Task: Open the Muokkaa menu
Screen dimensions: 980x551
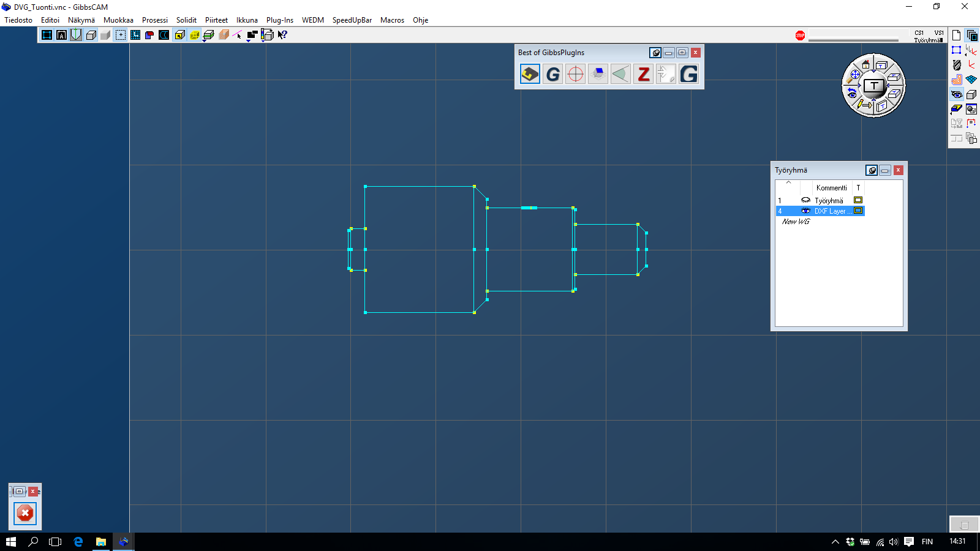Action: point(118,20)
